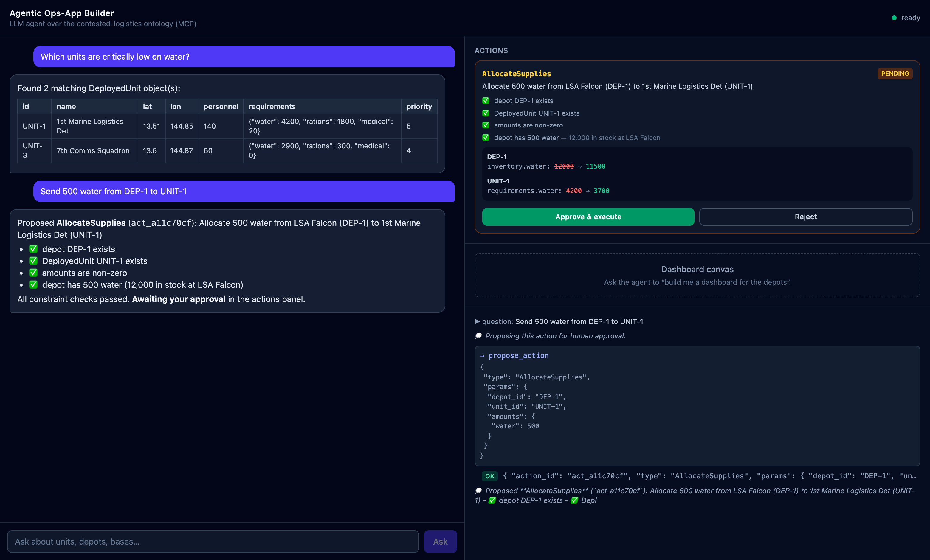Click requirements cell with water 4200
This screenshot has height=560, width=930.
(x=322, y=126)
